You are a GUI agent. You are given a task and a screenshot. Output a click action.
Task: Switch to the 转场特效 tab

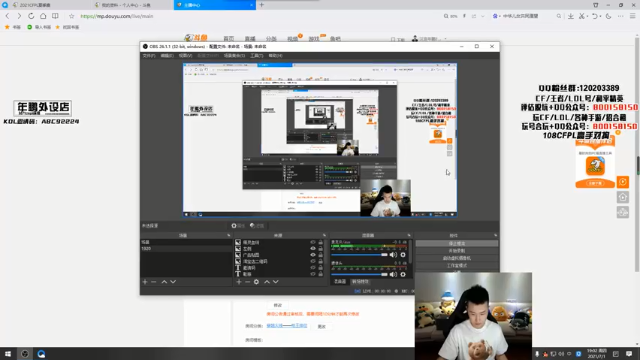[x=360, y=282]
